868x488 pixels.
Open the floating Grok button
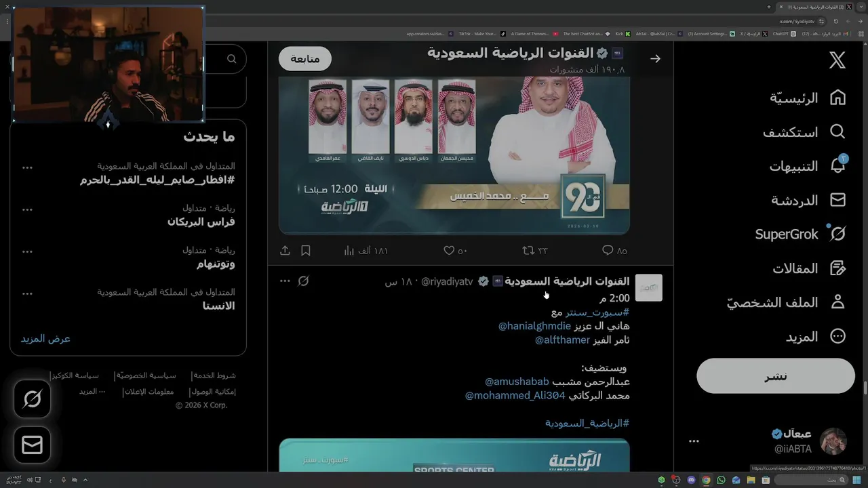point(32,399)
